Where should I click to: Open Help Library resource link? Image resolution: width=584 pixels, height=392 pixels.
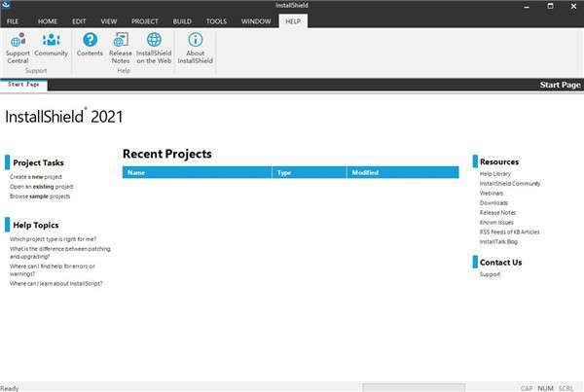[x=495, y=174]
